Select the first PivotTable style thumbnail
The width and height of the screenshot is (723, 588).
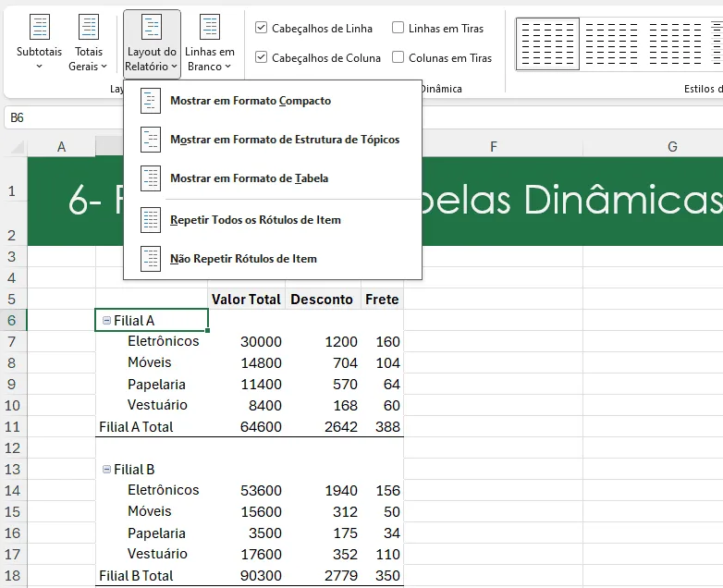[547, 43]
